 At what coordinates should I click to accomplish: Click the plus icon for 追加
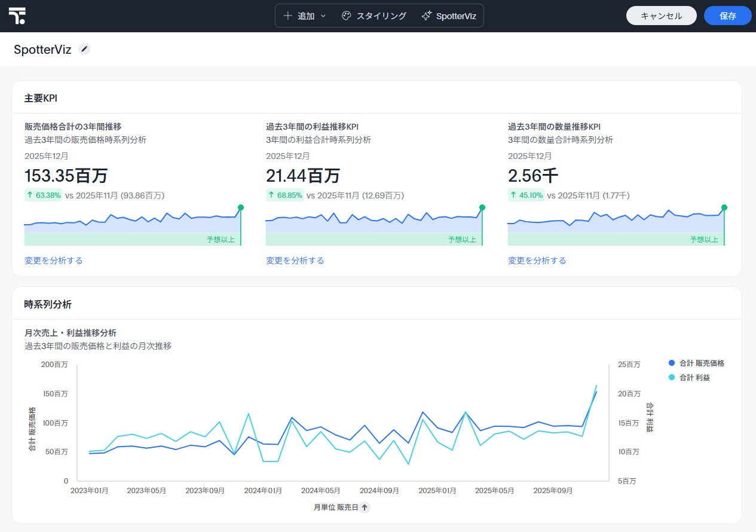pyautogui.click(x=288, y=16)
